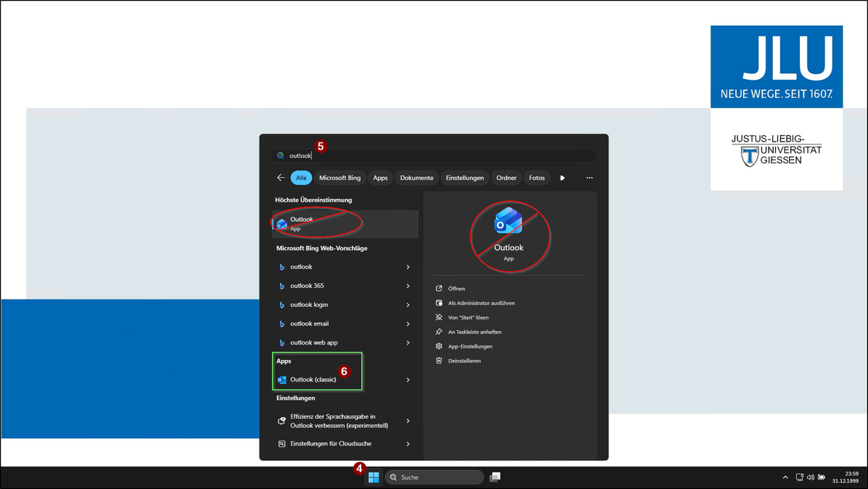Open the three-dots search options menu
The image size is (868, 489).
point(590,178)
